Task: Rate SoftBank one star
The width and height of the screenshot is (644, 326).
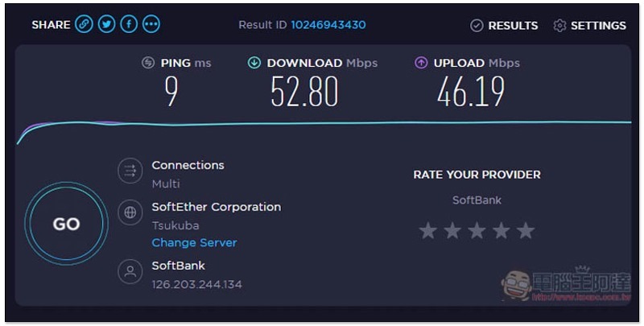Action: 428,231
